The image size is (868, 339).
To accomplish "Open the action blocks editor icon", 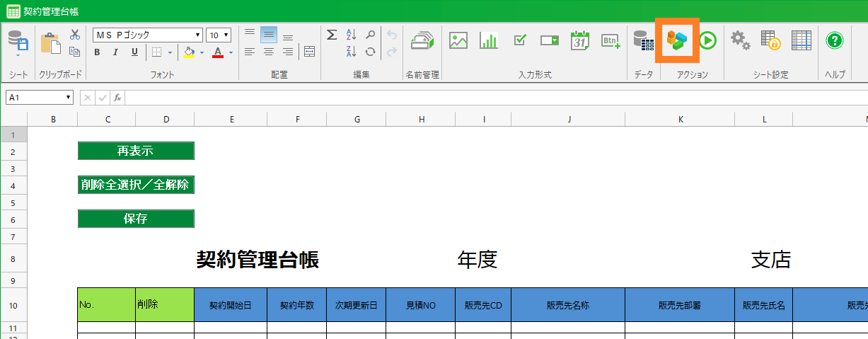I will [x=677, y=40].
